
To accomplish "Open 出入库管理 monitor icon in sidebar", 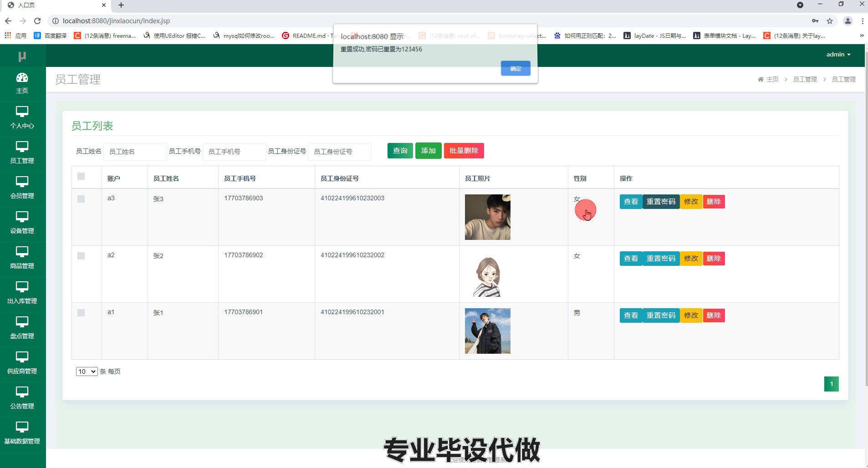I will click(x=22, y=287).
